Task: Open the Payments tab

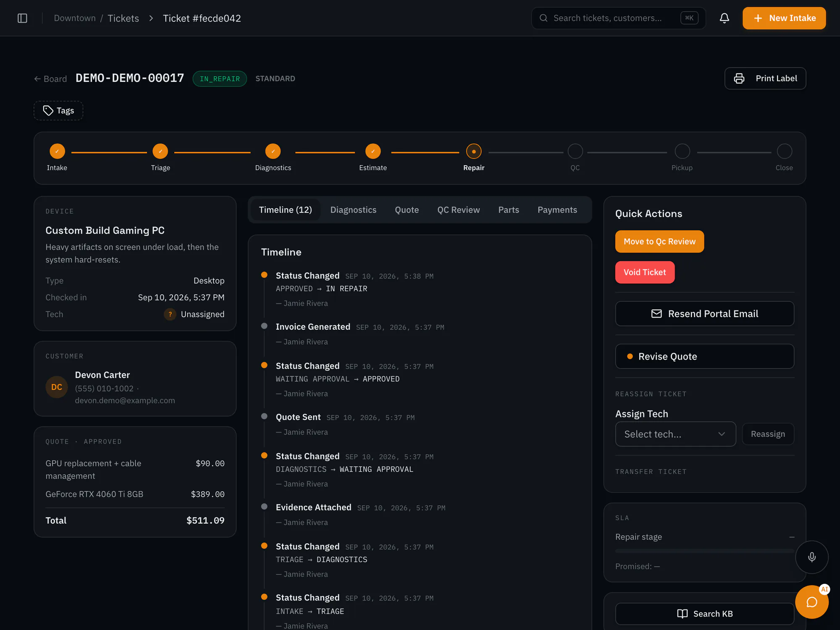Action: pyautogui.click(x=557, y=210)
